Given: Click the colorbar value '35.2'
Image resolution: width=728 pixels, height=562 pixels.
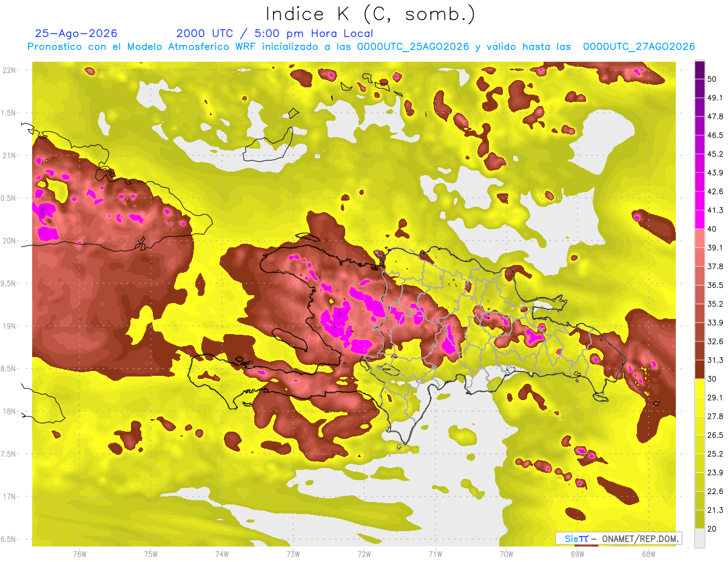Looking at the screenshot, I should [x=716, y=304].
